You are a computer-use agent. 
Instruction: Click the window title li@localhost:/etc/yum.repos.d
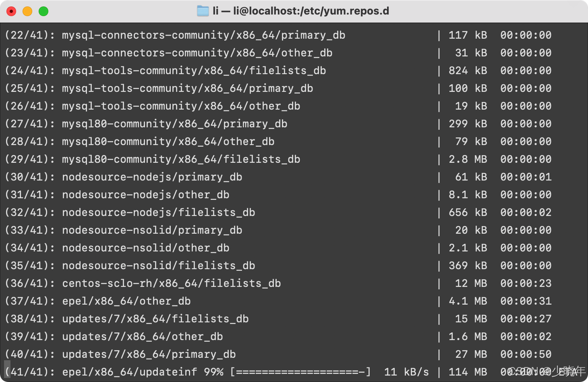pos(301,11)
